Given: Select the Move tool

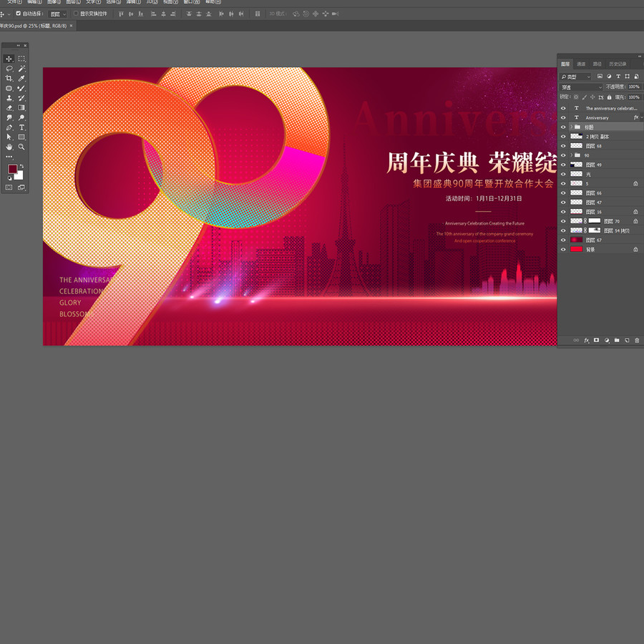Looking at the screenshot, I should (9, 59).
